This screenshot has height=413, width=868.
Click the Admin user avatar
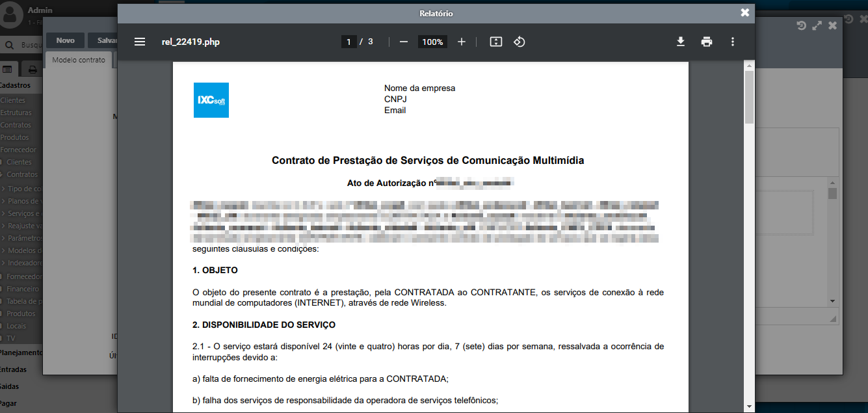[12, 15]
